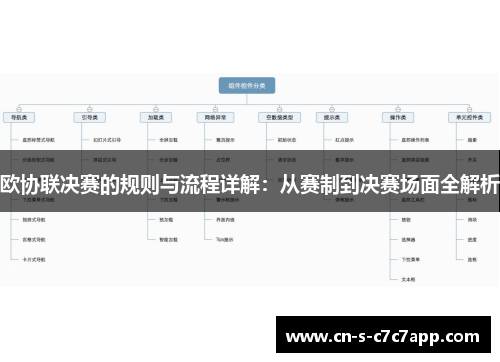
Task: Click the 选框 leaf item
Action: pos(472,260)
